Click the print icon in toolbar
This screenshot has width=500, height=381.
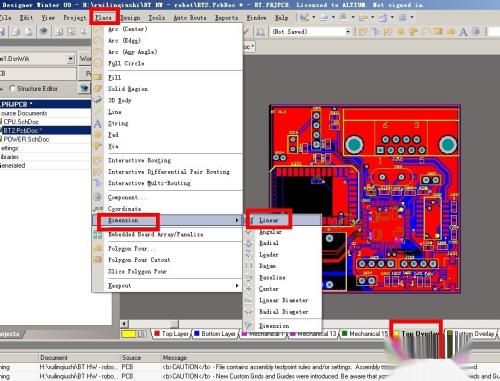pos(15,32)
